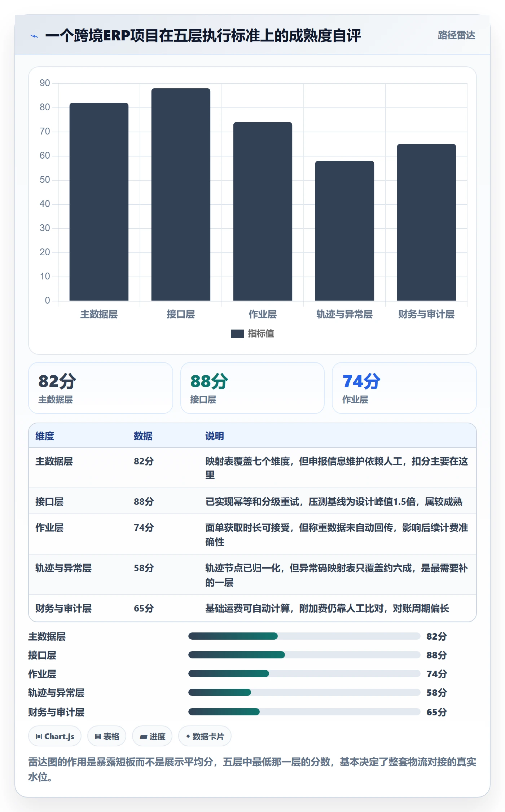The width and height of the screenshot is (505, 812).
Task: Select the 主数据层 bar in the chart
Action: click(x=99, y=202)
